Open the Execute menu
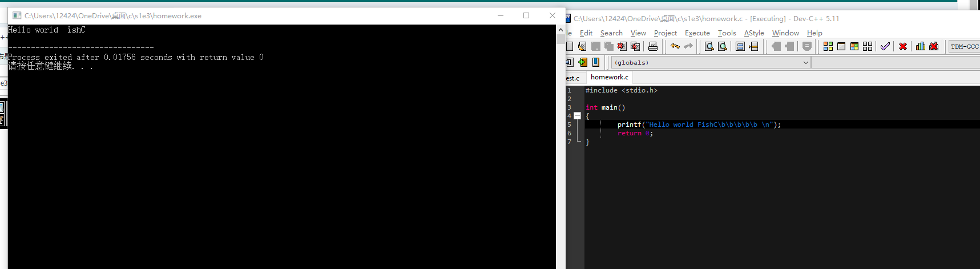Screen dimensions: 980x269 pos(697,33)
